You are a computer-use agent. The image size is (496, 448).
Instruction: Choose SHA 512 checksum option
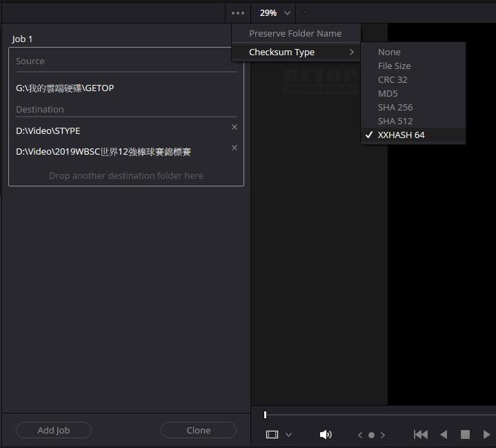pyautogui.click(x=413, y=121)
